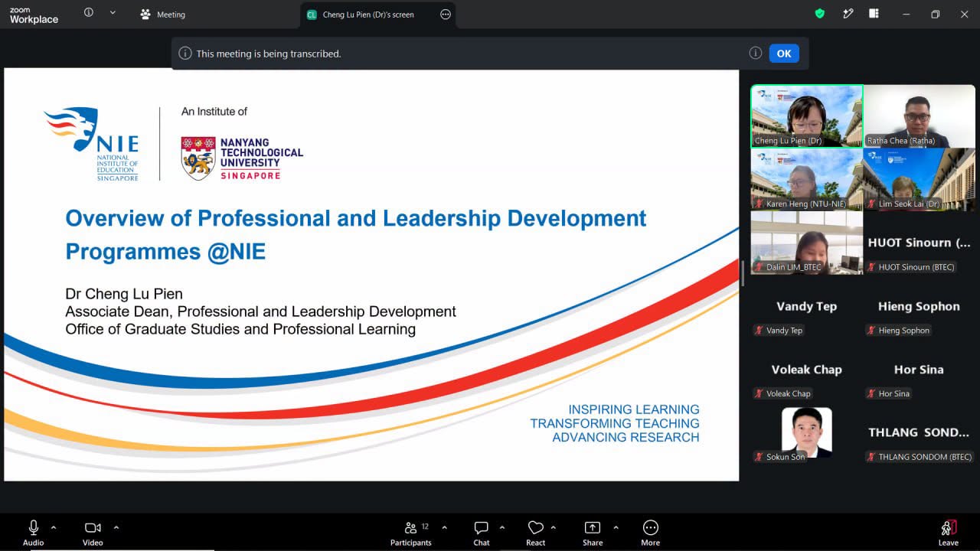
Task: Click muted mic icon on Karen Heng tile
Action: click(x=759, y=204)
